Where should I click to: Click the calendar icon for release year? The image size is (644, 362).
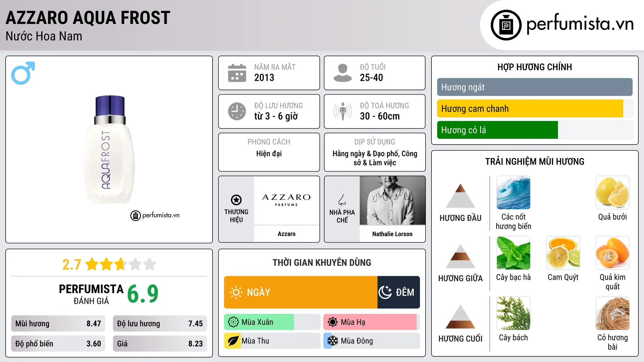click(x=237, y=73)
